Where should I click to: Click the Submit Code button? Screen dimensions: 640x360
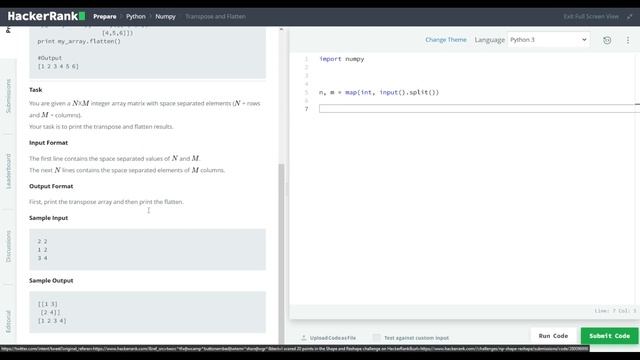(609, 336)
